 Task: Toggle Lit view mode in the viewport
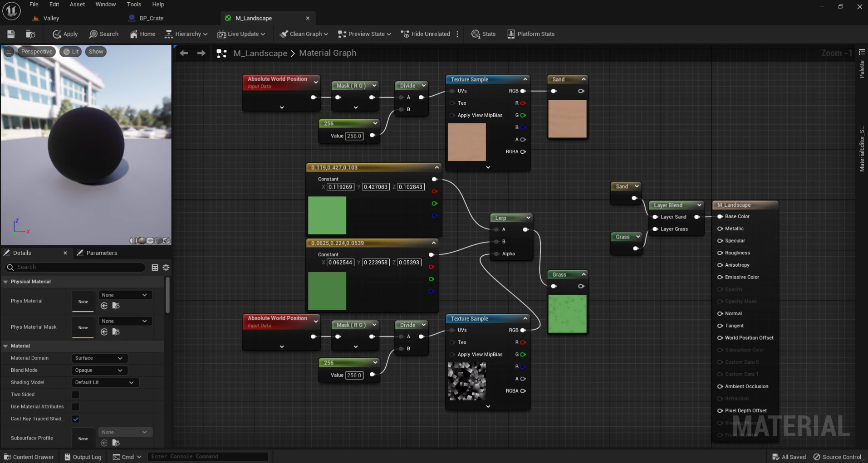point(71,52)
